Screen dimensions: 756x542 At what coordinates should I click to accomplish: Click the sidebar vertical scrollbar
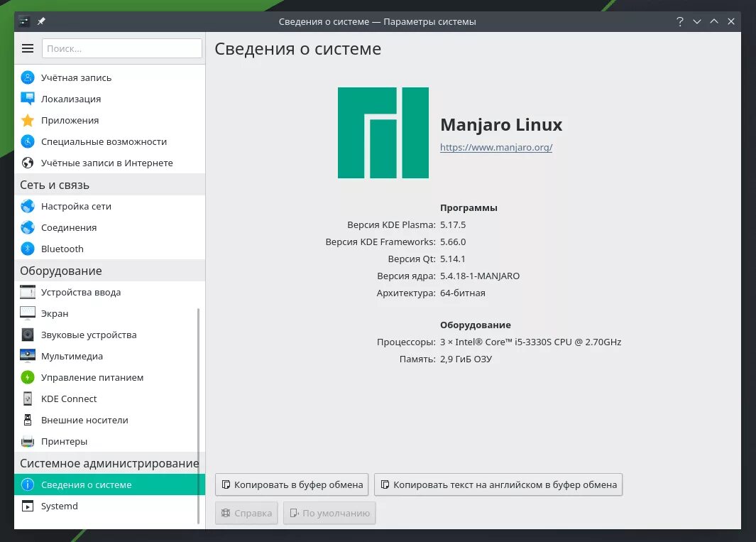tap(198, 415)
